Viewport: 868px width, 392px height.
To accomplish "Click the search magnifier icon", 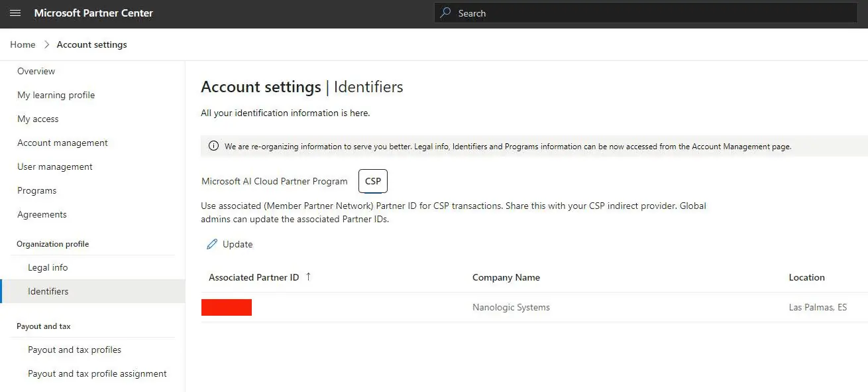I will pos(446,13).
